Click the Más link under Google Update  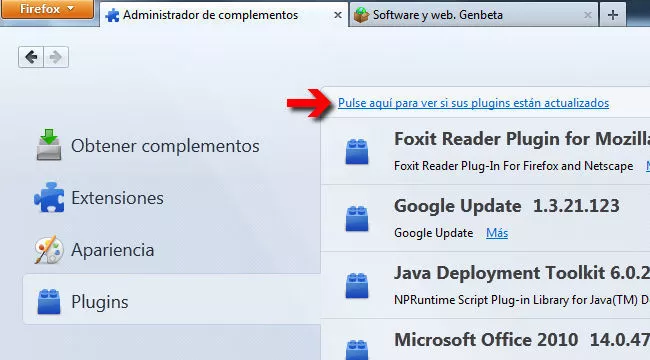pos(497,233)
